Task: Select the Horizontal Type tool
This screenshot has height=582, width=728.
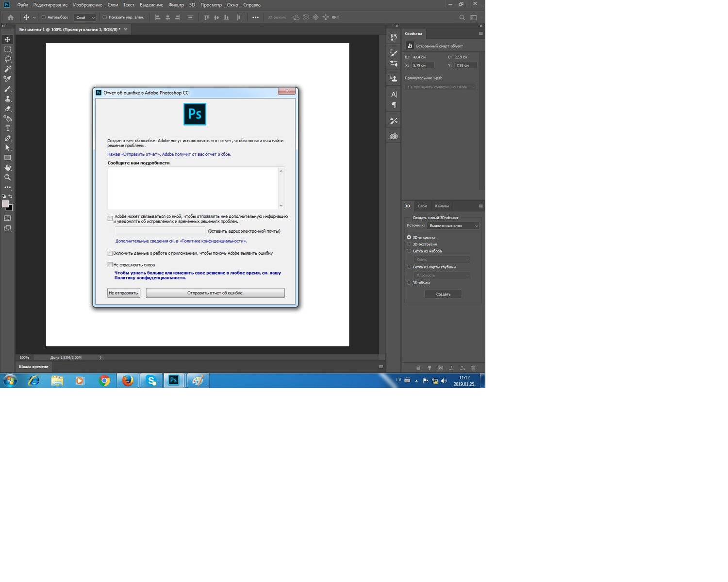Action: [x=7, y=128]
